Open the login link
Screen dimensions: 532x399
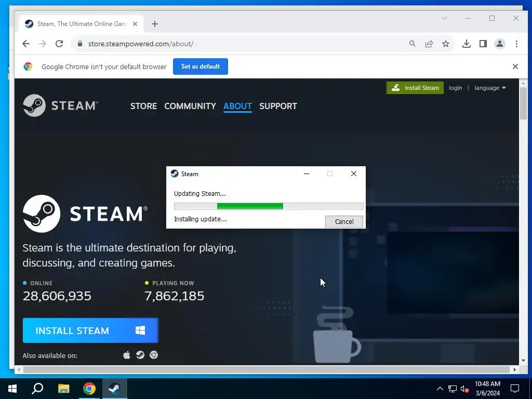pyautogui.click(x=455, y=88)
